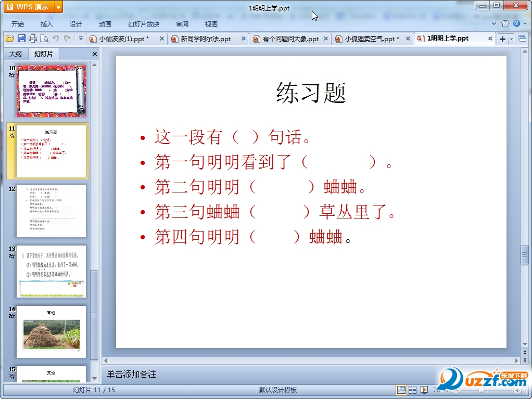532x399 pixels.
Task: Save the presentation with the floppy disk icon
Action: [21, 38]
